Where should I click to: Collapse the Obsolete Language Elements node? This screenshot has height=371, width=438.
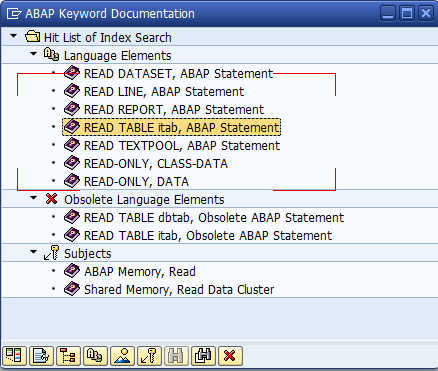point(33,198)
